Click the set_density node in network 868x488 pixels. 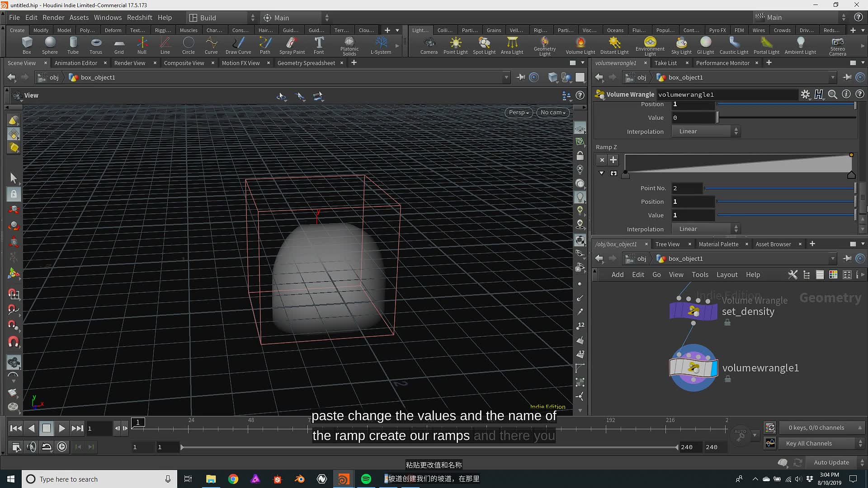point(693,311)
